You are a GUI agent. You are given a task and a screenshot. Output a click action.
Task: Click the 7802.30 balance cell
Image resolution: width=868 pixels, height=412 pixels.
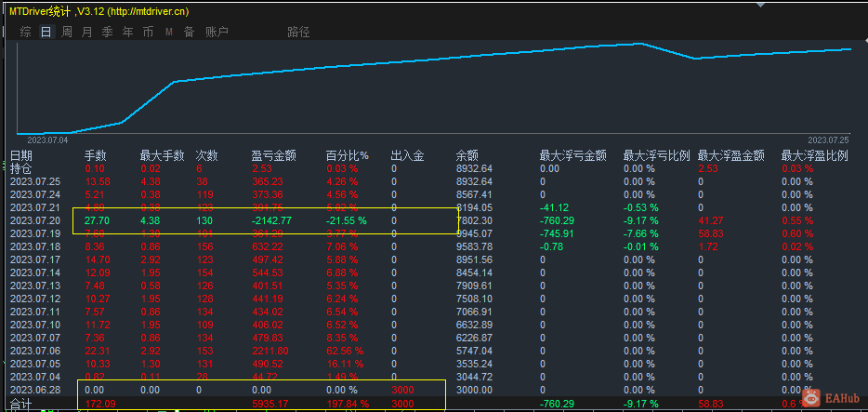(x=474, y=220)
